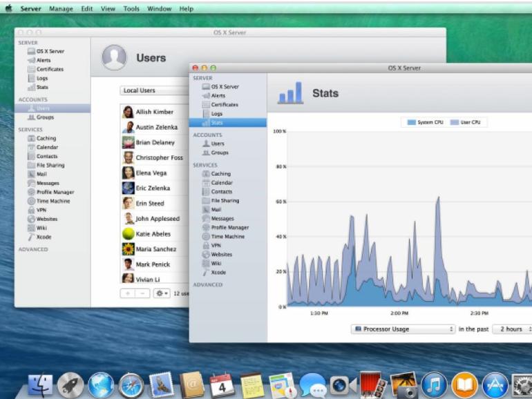Open the gear action menu under user list

click(x=162, y=293)
